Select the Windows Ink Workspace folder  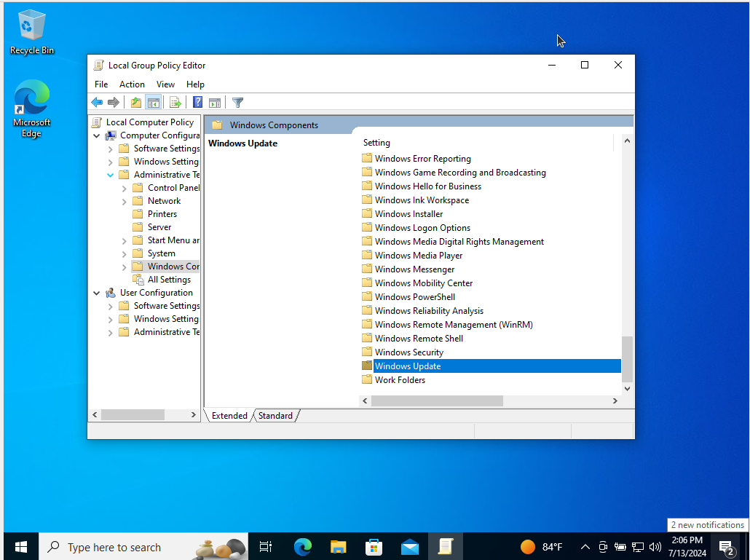(x=422, y=200)
